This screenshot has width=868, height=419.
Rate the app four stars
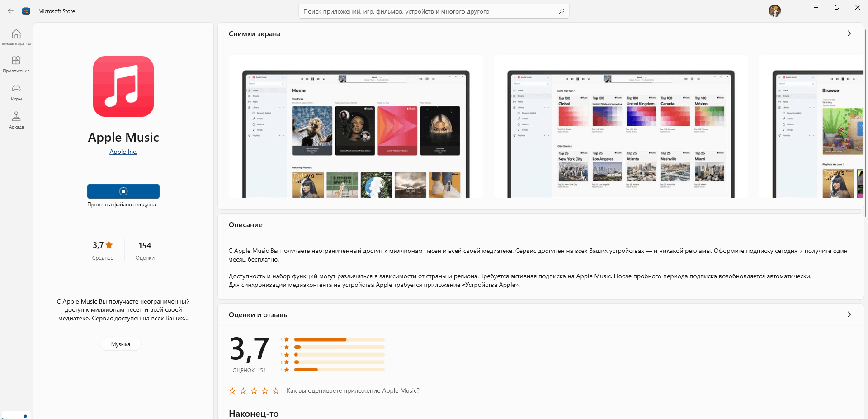click(x=265, y=391)
